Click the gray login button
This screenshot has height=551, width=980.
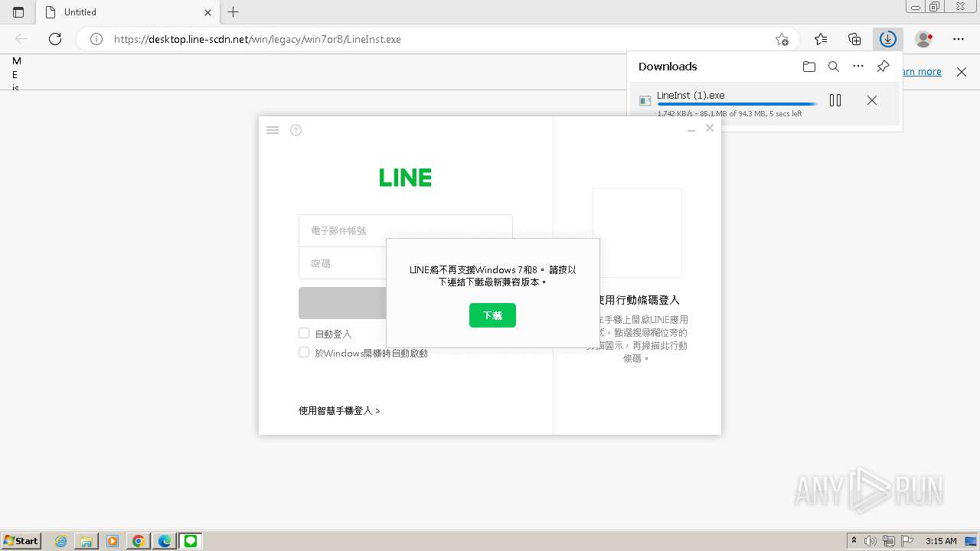[x=342, y=303]
